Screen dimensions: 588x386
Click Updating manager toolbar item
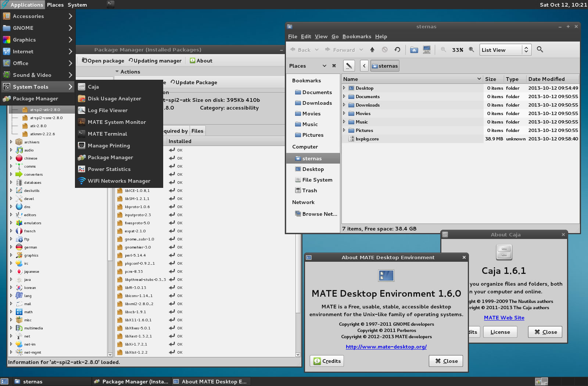(x=155, y=61)
